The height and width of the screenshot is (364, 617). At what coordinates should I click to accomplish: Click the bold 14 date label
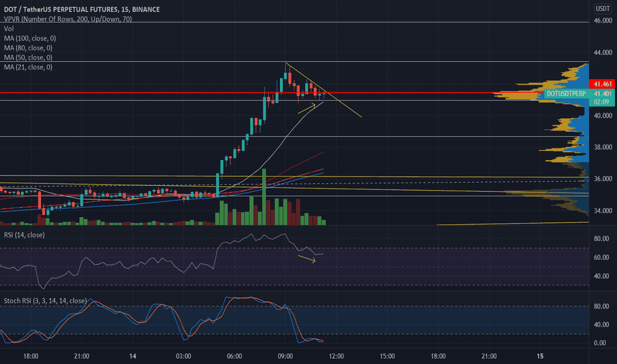[132, 356]
